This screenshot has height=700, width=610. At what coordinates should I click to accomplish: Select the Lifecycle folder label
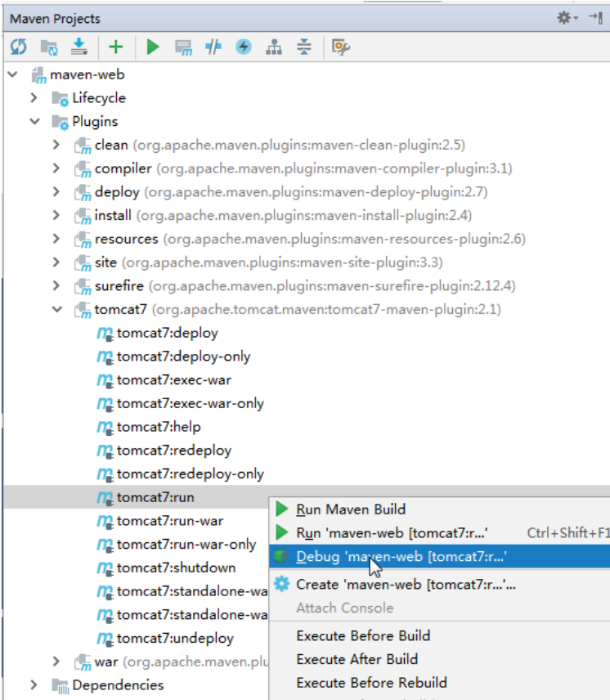click(99, 98)
